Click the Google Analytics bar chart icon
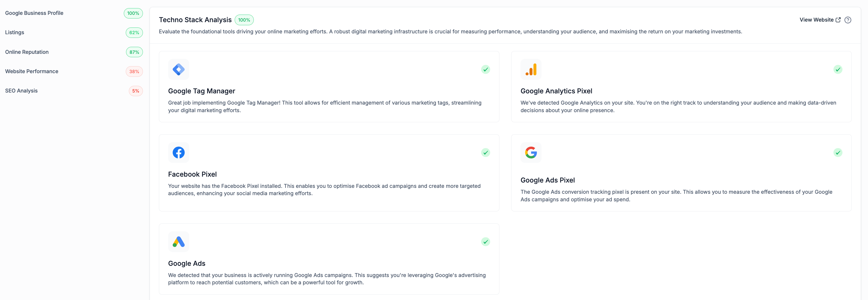The height and width of the screenshot is (300, 868). tap(531, 69)
